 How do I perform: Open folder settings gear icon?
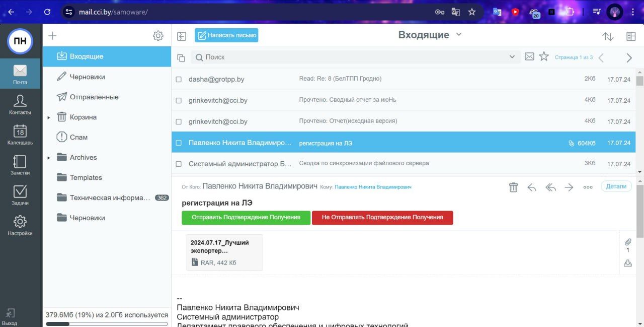coord(158,36)
